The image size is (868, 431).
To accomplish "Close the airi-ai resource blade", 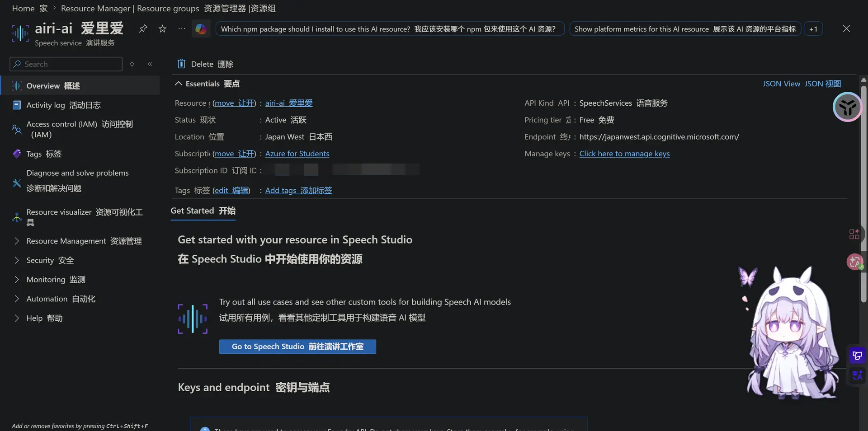I will point(846,29).
